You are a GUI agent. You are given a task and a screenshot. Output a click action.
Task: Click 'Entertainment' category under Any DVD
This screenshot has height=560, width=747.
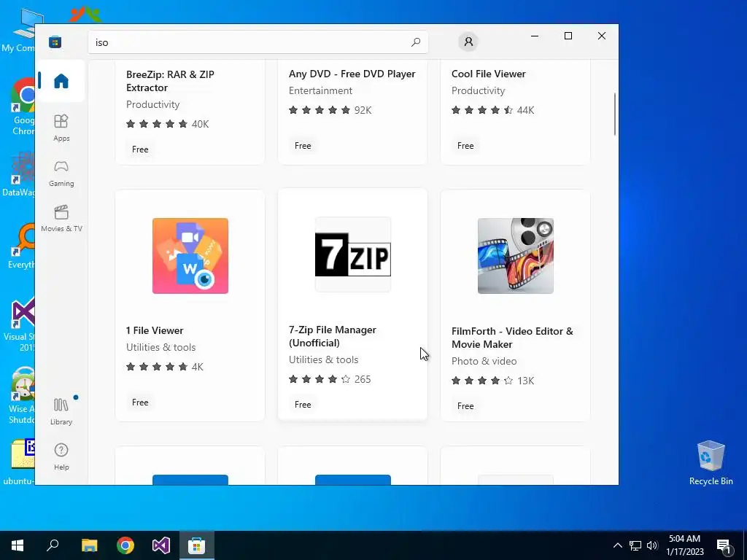coord(321,90)
